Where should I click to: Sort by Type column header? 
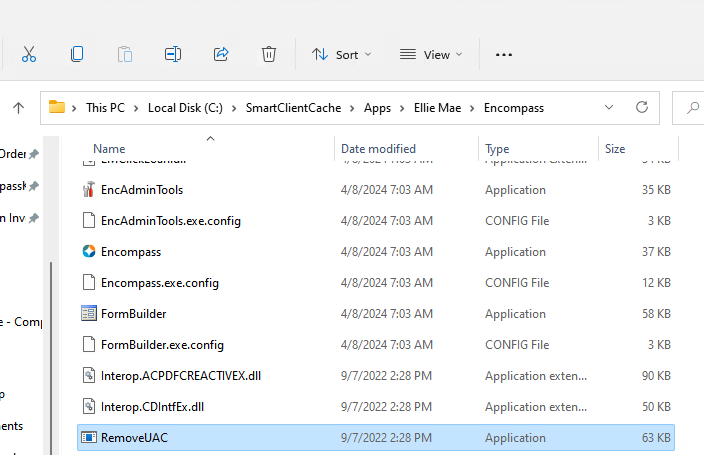[497, 149]
